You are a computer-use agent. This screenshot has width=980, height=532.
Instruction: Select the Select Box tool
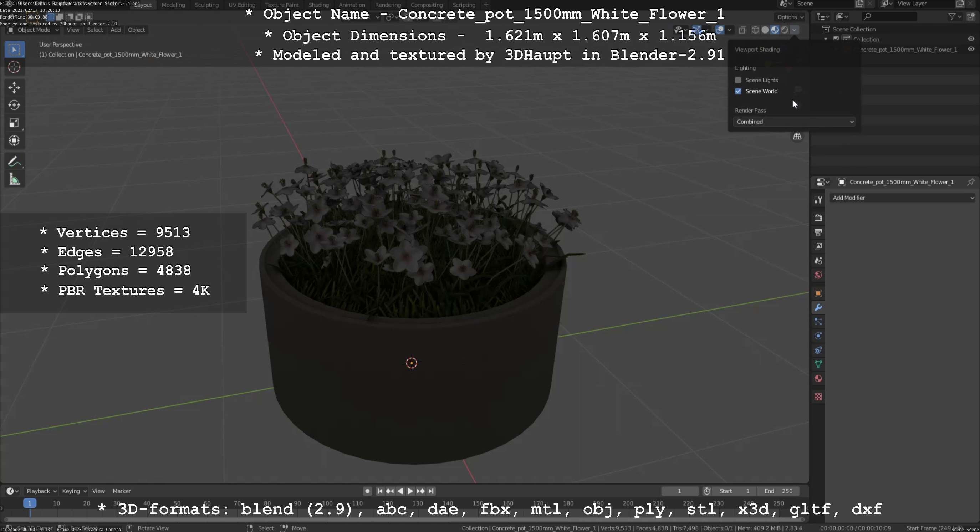tap(15, 50)
